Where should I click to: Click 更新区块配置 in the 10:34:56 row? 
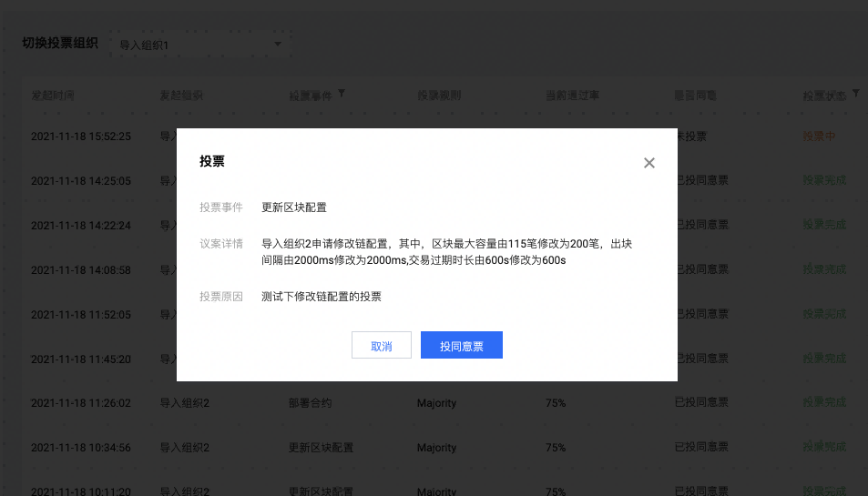(x=321, y=447)
